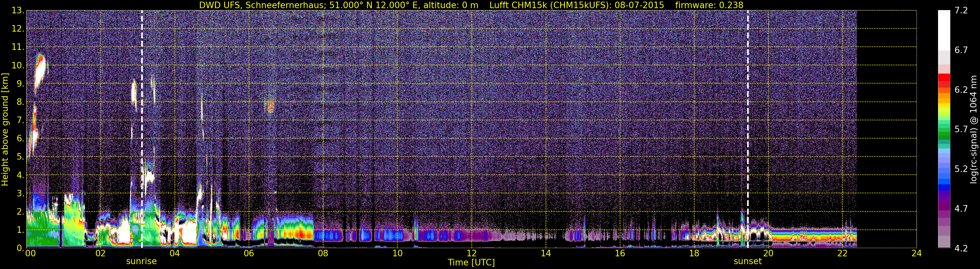This screenshot has width=980, height=269.
Task: Click the colorbar value '4.2'
Action: pos(960,248)
